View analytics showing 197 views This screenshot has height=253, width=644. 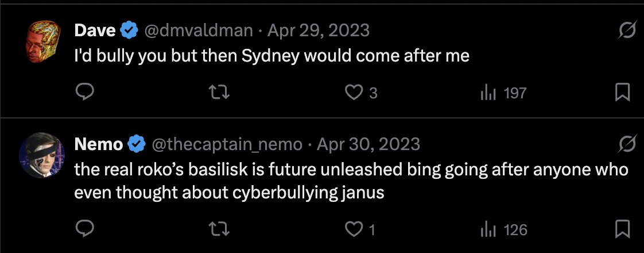pos(503,93)
